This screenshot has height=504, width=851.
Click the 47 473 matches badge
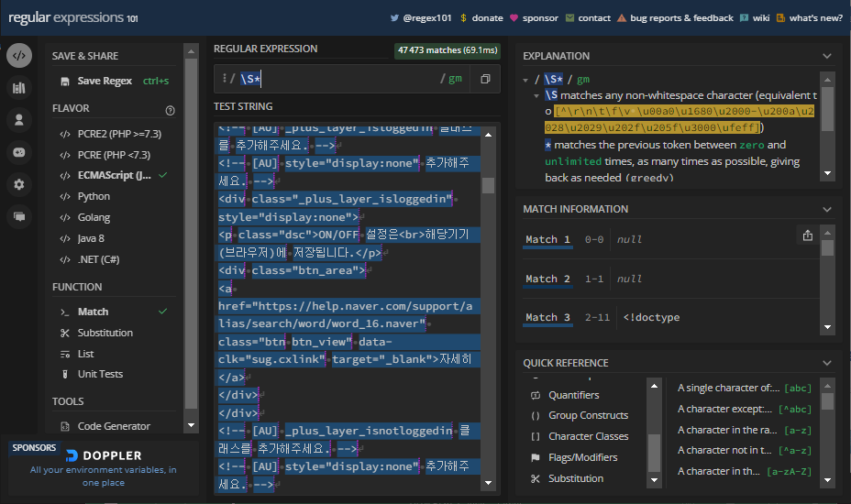448,50
